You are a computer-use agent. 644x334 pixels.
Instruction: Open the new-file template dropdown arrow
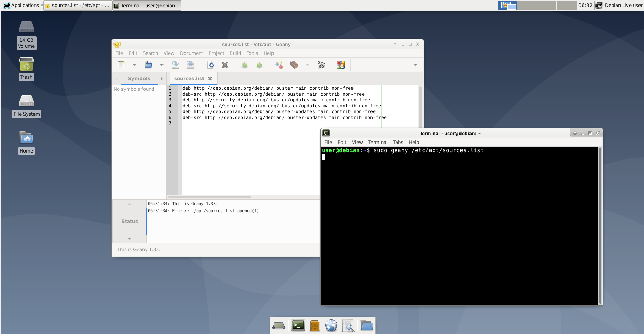click(135, 65)
